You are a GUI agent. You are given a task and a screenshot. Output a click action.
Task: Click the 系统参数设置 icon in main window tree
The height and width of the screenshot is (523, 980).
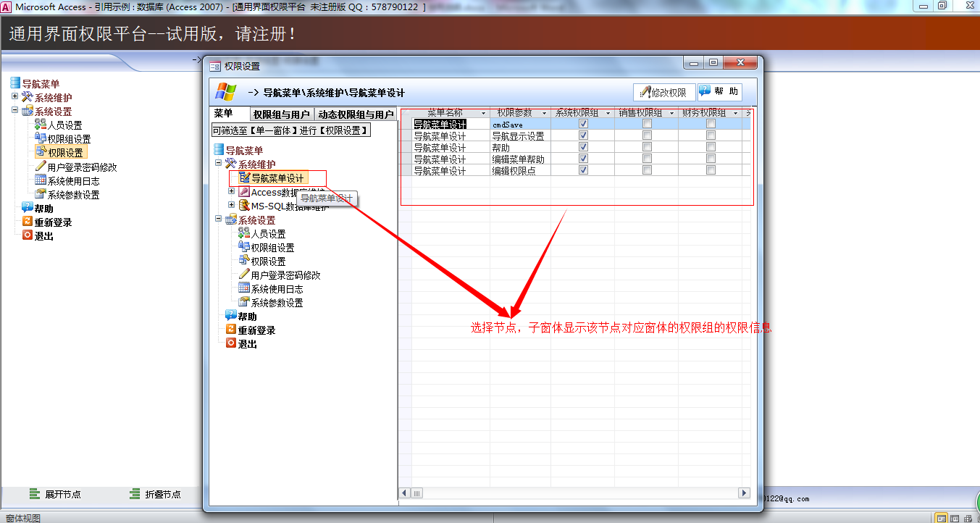[41, 194]
